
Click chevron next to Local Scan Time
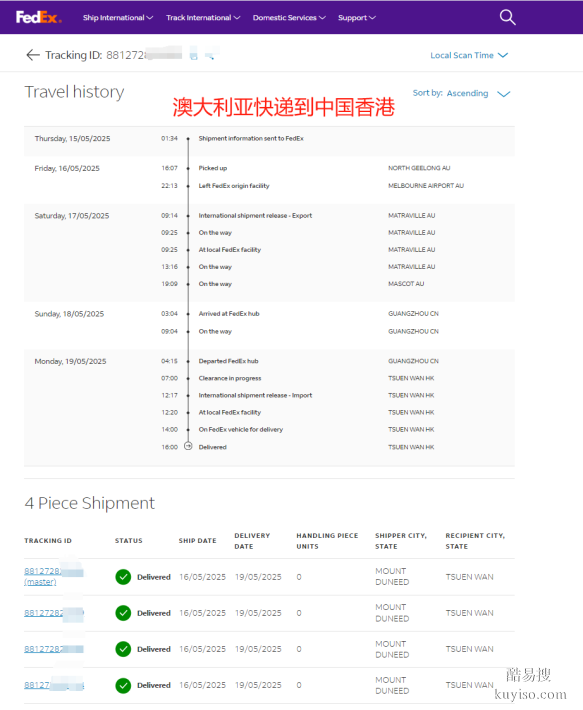point(503,55)
